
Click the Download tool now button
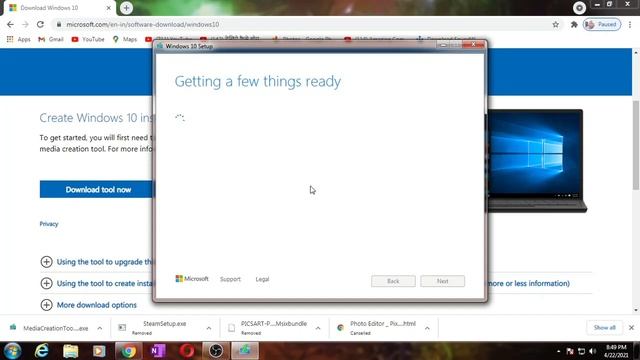pos(98,189)
